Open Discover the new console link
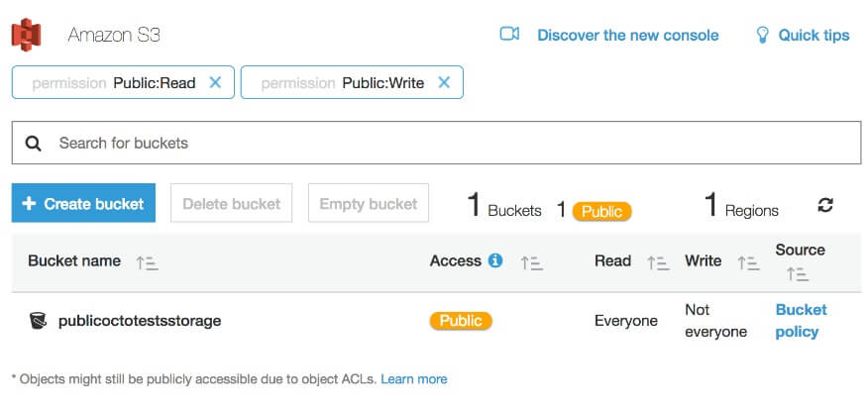 628,36
